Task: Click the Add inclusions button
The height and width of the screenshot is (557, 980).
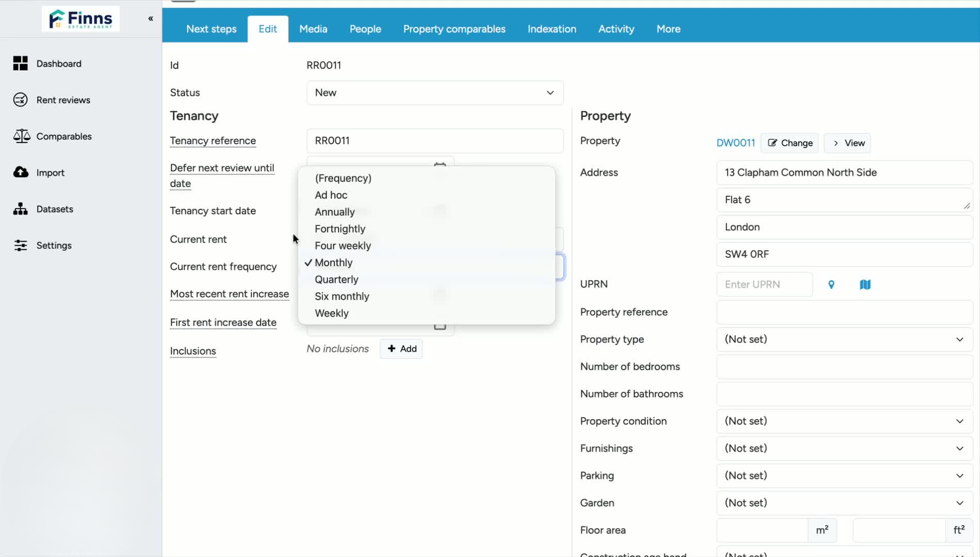Action: pos(401,349)
